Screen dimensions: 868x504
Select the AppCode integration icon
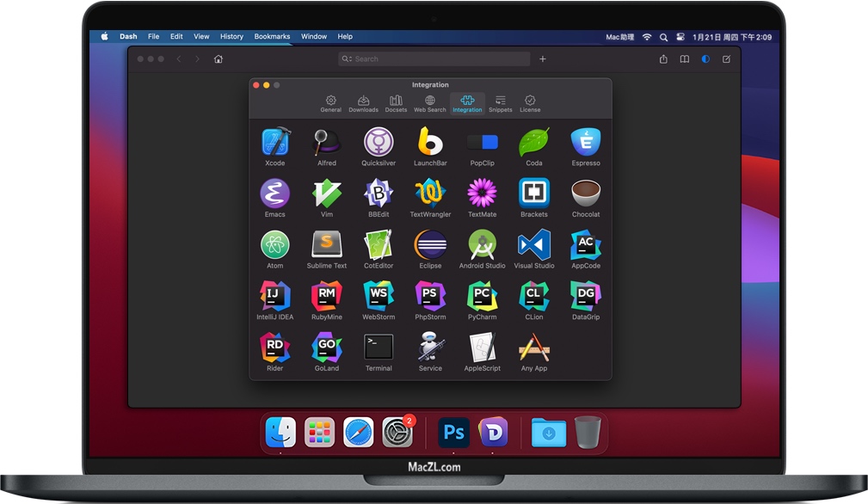586,244
